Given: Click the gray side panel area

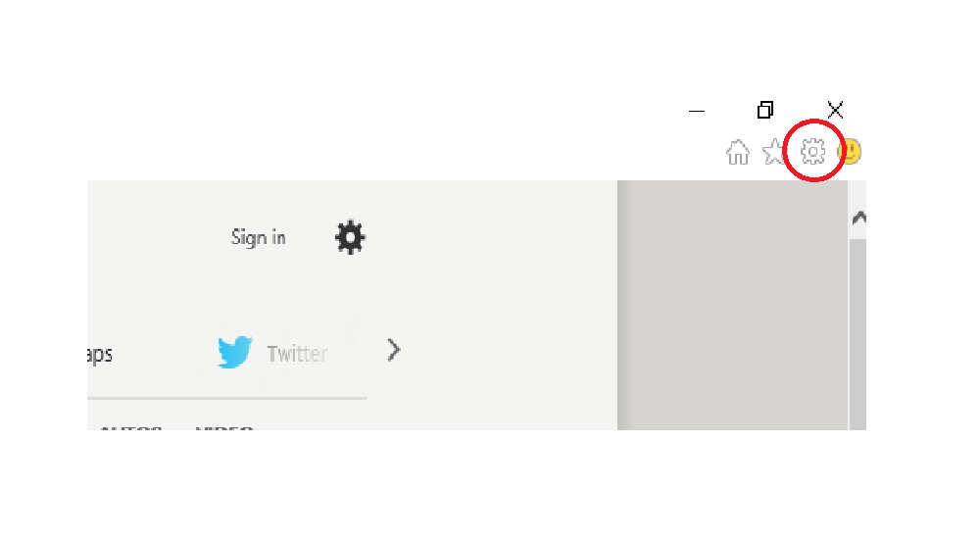Looking at the screenshot, I should tap(732, 305).
